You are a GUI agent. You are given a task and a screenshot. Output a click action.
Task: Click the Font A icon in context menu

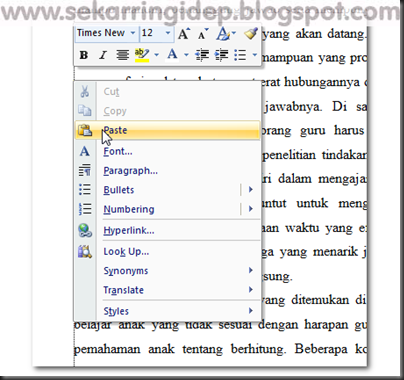(x=85, y=151)
